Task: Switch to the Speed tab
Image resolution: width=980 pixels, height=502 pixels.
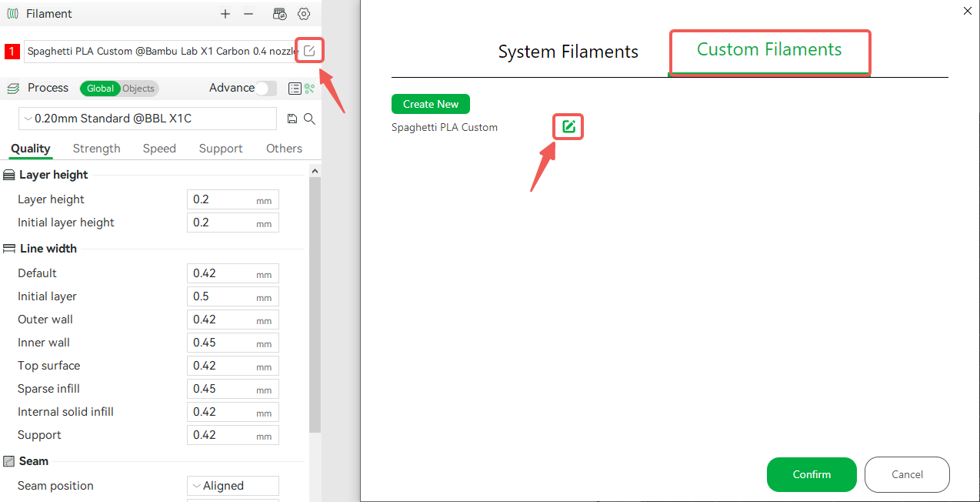Action: point(159,149)
